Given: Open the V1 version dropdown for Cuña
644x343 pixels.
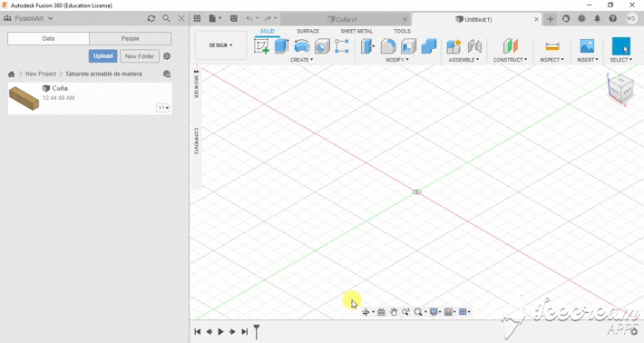Looking at the screenshot, I should point(163,108).
